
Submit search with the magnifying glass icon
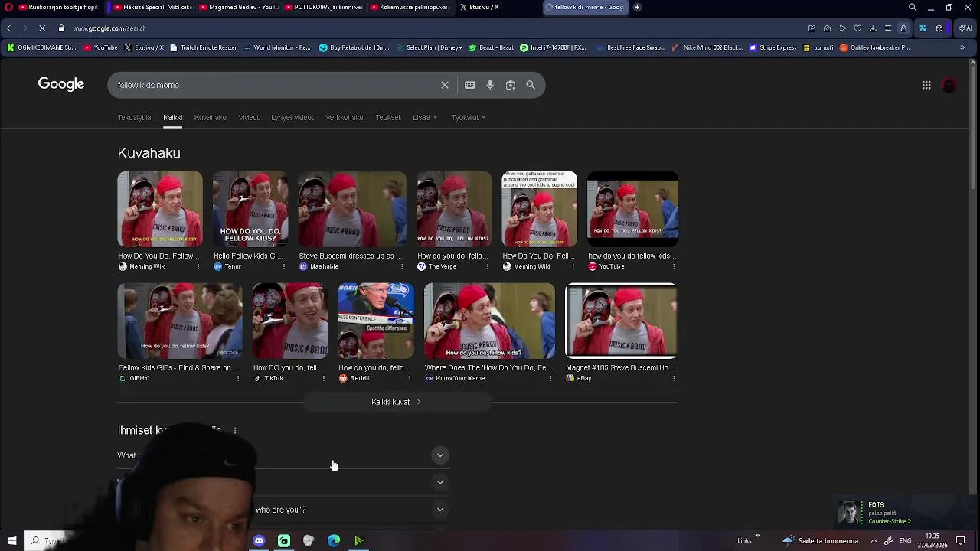(531, 85)
